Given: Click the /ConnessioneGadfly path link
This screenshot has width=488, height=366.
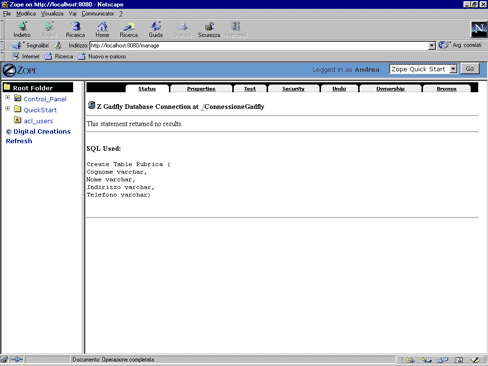Looking at the screenshot, I should click(x=233, y=107).
